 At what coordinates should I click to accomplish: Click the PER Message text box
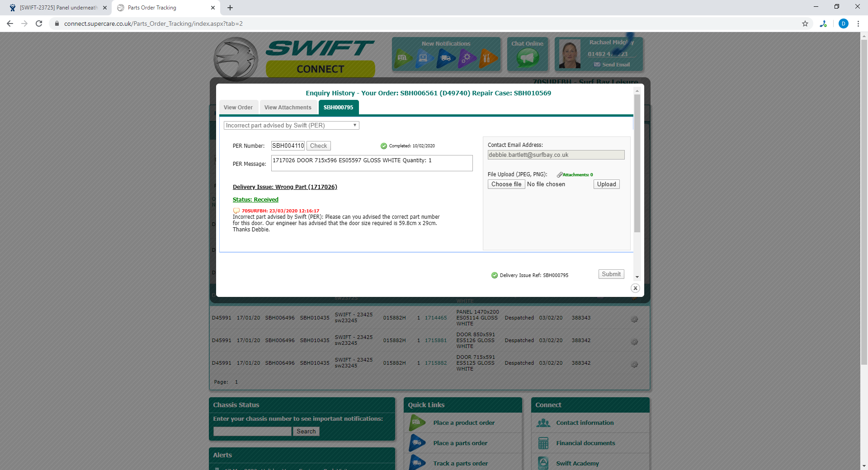pyautogui.click(x=372, y=163)
